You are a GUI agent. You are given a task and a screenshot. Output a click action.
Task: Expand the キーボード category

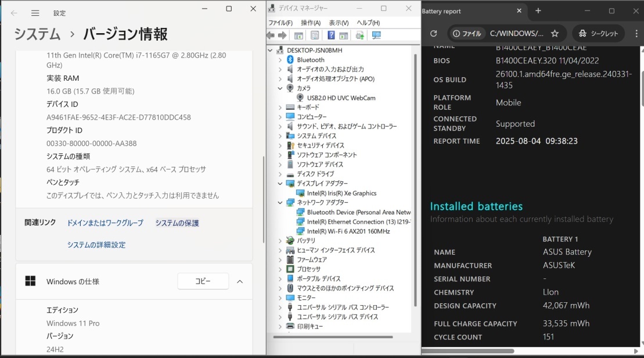coord(280,108)
